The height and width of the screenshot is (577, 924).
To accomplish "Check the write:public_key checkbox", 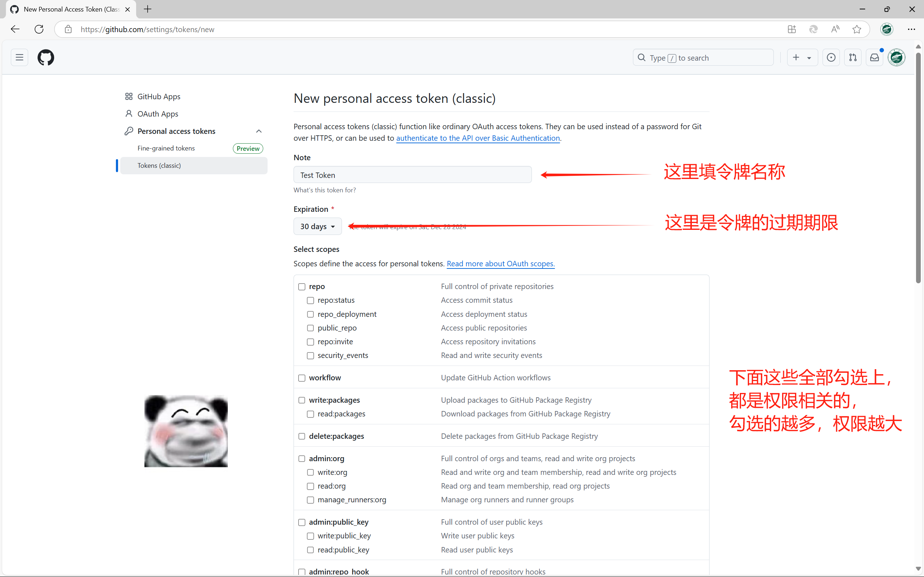I will [311, 536].
